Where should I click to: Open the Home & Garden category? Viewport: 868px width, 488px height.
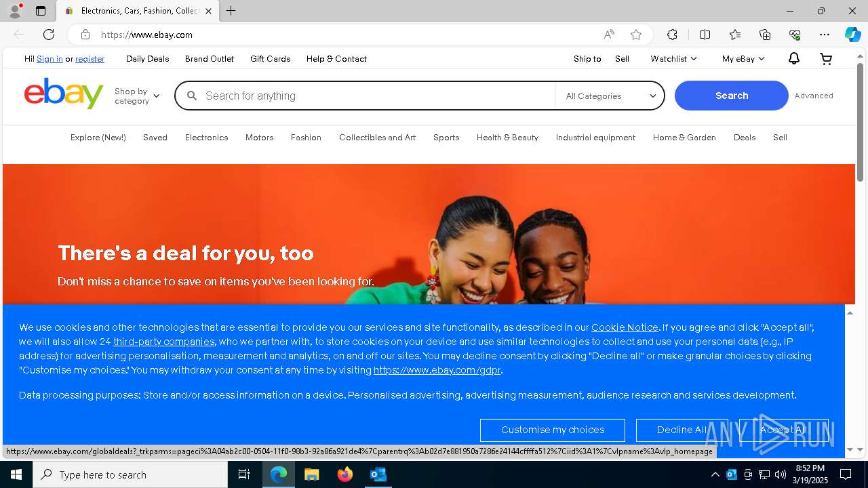click(684, 138)
